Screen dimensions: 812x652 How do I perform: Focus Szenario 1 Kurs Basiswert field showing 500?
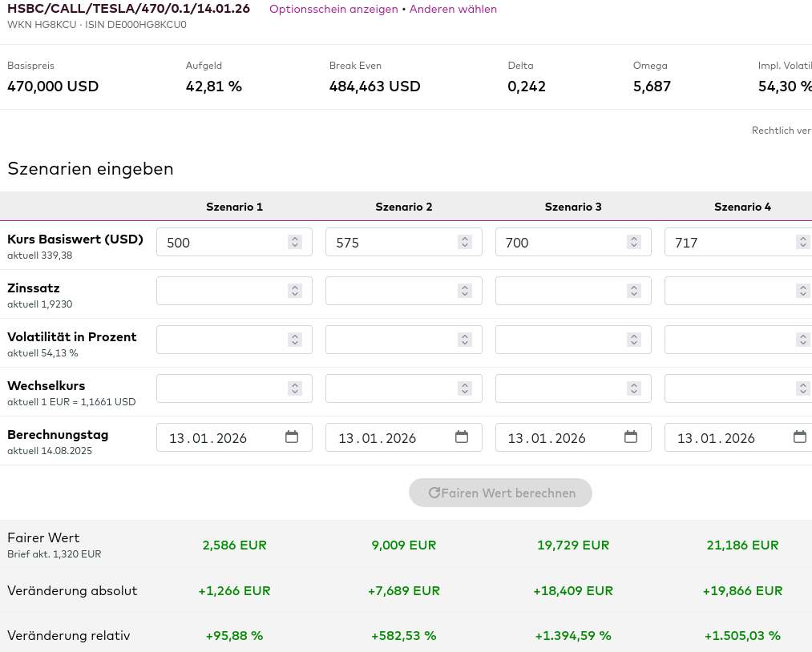click(x=220, y=242)
